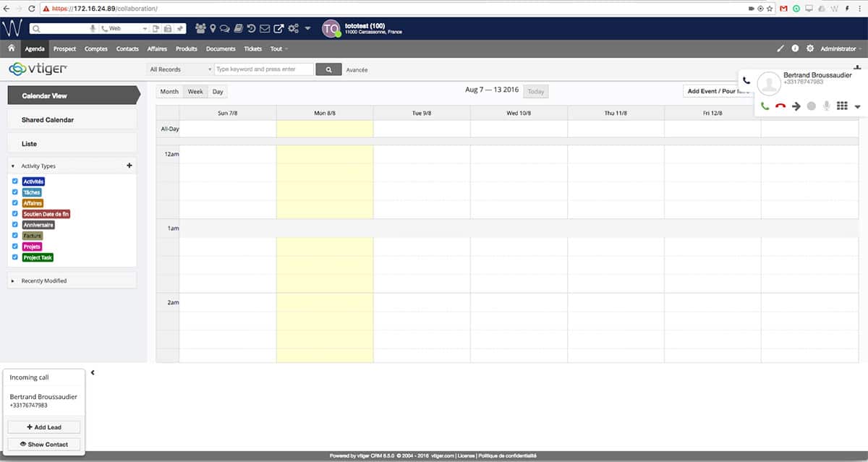Click the call transfer arrow icon

pyautogui.click(x=796, y=106)
